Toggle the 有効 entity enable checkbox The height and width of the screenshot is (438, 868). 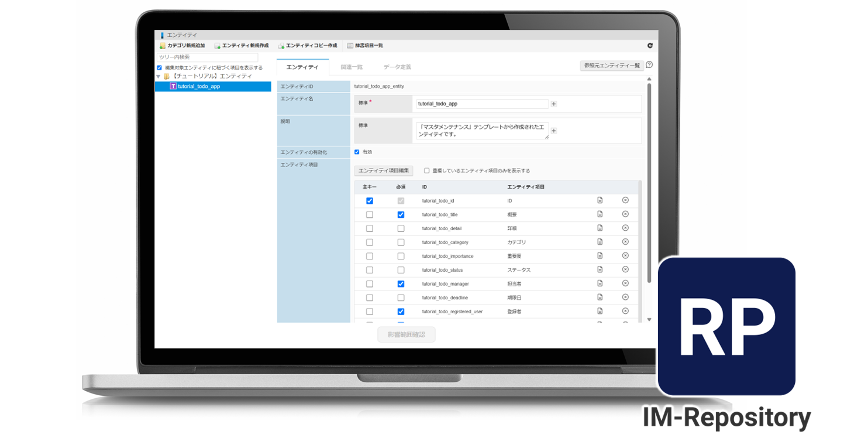click(x=357, y=152)
